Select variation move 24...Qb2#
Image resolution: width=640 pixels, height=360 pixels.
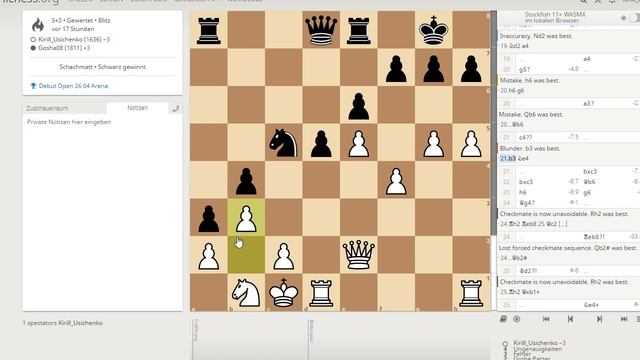[513, 258]
